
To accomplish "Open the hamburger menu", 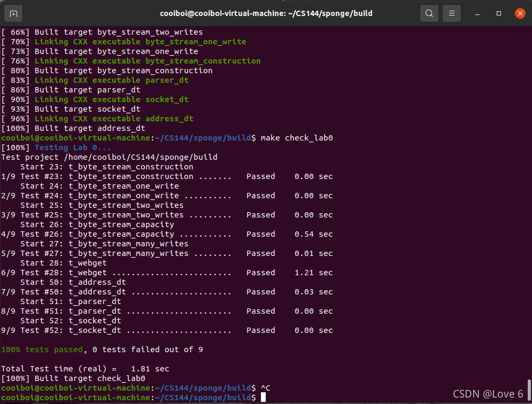I will tap(452, 13).
